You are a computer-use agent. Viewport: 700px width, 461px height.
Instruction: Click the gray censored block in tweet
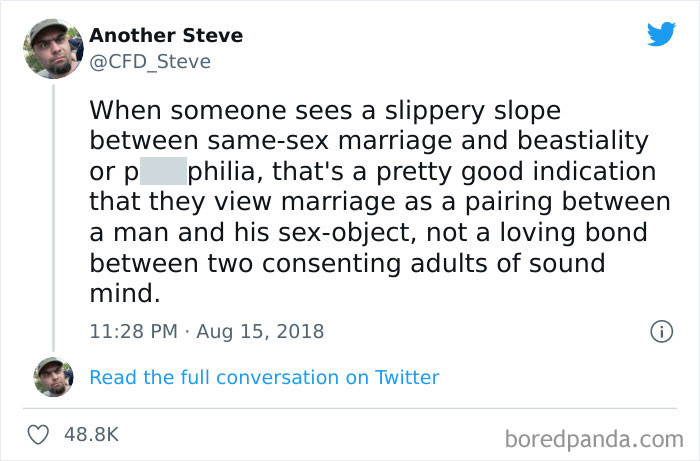tap(163, 172)
